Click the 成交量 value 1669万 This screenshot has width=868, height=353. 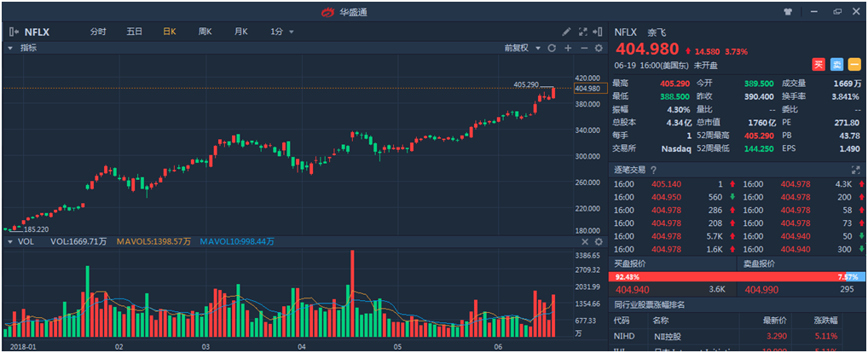coord(847,84)
